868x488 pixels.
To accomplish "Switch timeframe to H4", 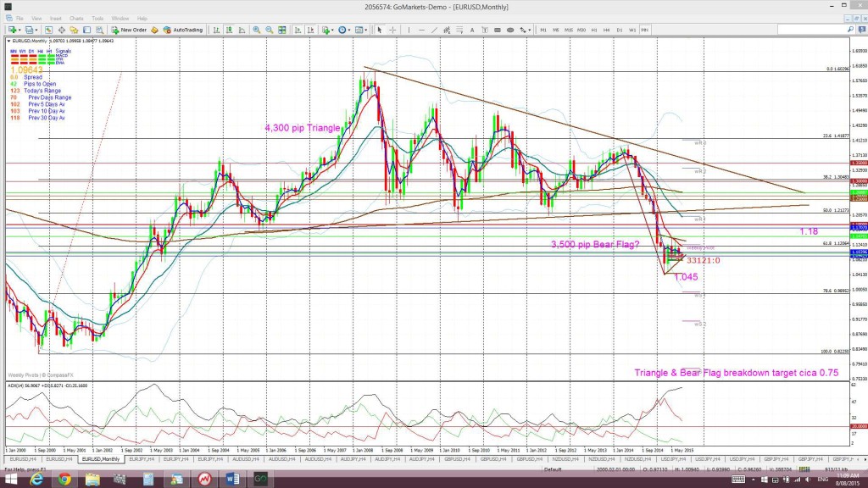I will pyautogui.click(x=607, y=30).
